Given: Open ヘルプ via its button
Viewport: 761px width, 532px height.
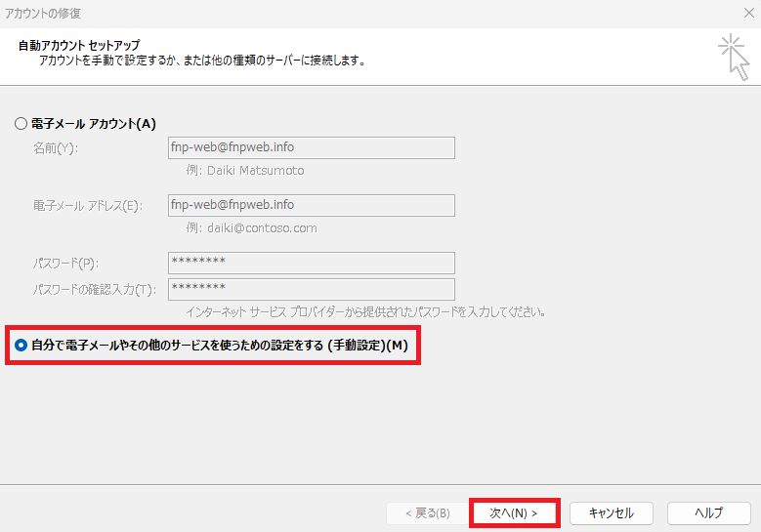Looking at the screenshot, I should click(x=709, y=513).
